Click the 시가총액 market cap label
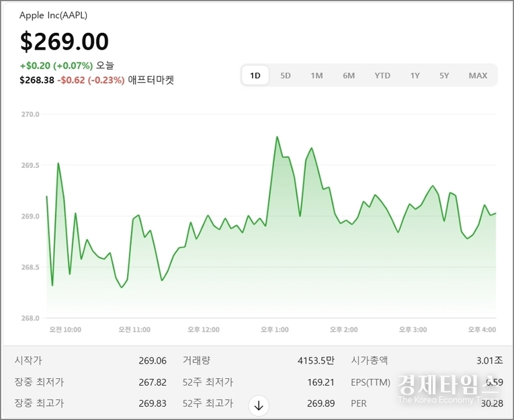 (370, 360)
